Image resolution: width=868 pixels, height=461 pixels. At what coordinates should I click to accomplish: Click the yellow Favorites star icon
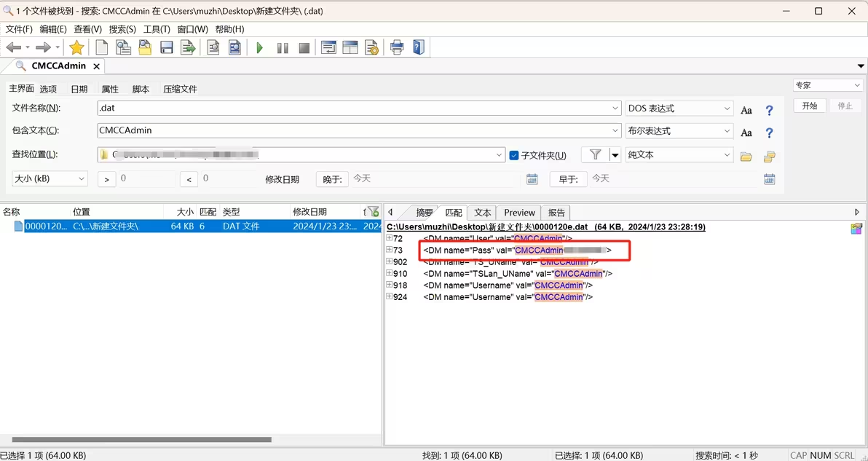[x=76, y=48]
